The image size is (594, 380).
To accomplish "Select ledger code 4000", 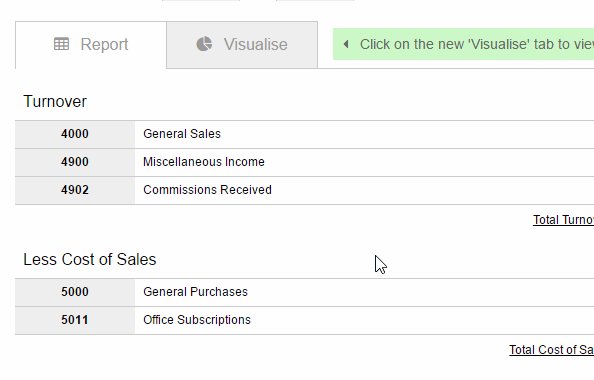I will 75,134.
